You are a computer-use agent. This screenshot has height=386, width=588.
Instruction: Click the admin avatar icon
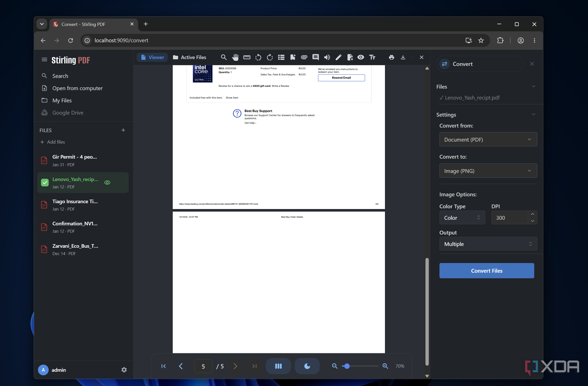pos(43,370)
